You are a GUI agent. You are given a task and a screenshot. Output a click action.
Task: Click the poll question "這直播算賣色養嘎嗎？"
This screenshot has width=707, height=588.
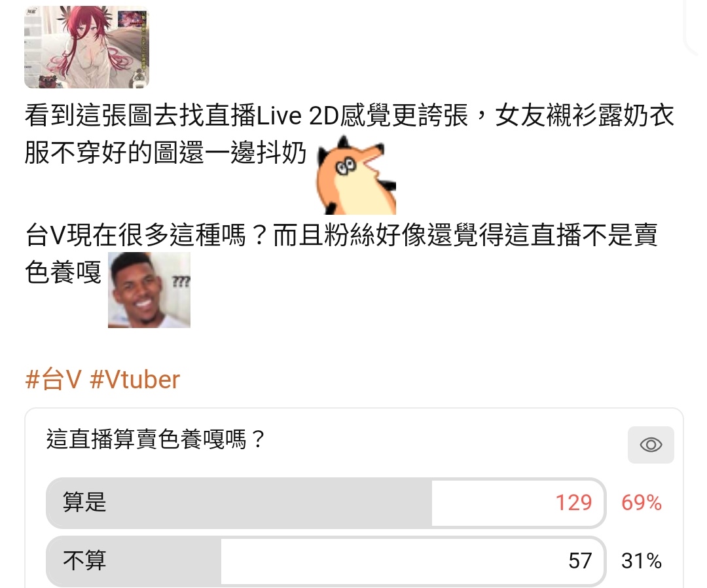point(157,439)
